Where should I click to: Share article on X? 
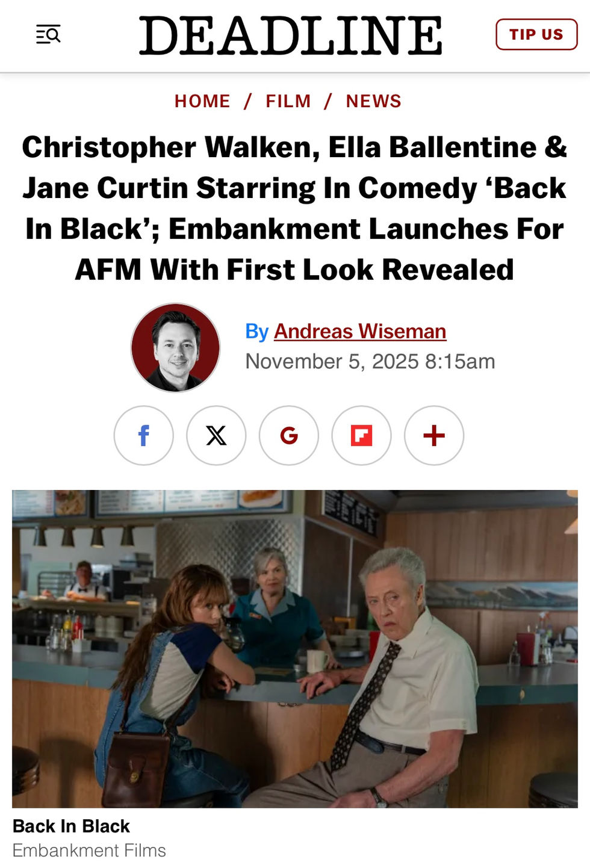click(216, 435)
